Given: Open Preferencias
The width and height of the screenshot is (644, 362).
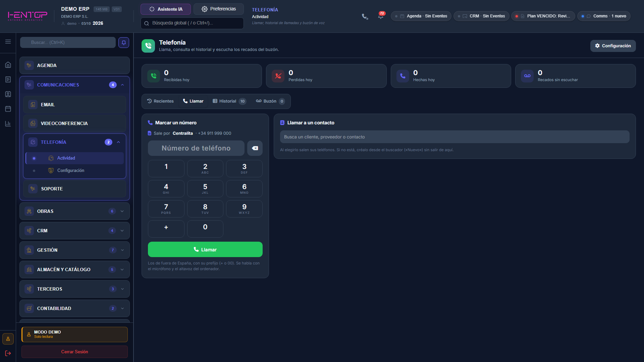Looking at the screenshot, I should pos(219,9).
